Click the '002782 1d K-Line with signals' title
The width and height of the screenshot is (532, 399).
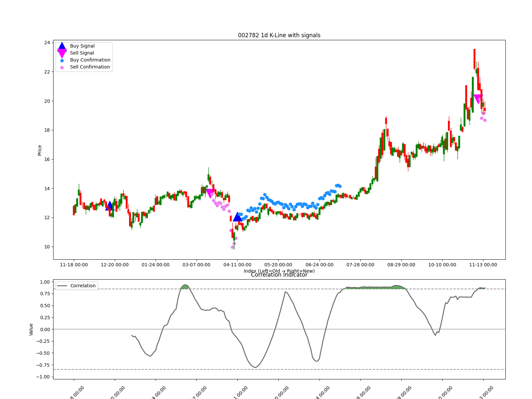(x=279, y=35)
